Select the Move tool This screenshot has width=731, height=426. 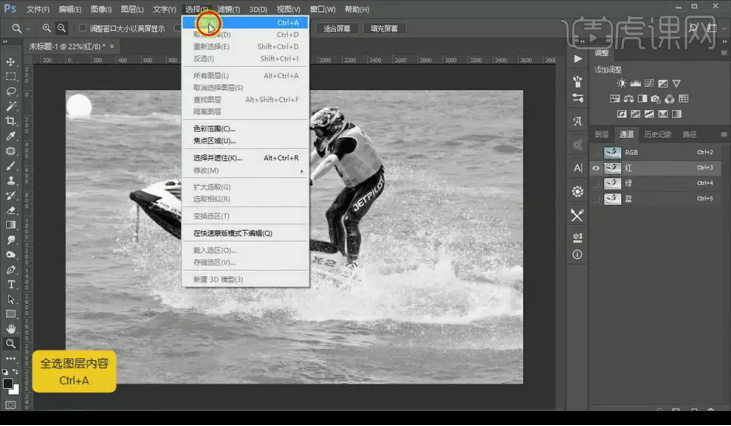click(x=11, y=62)
